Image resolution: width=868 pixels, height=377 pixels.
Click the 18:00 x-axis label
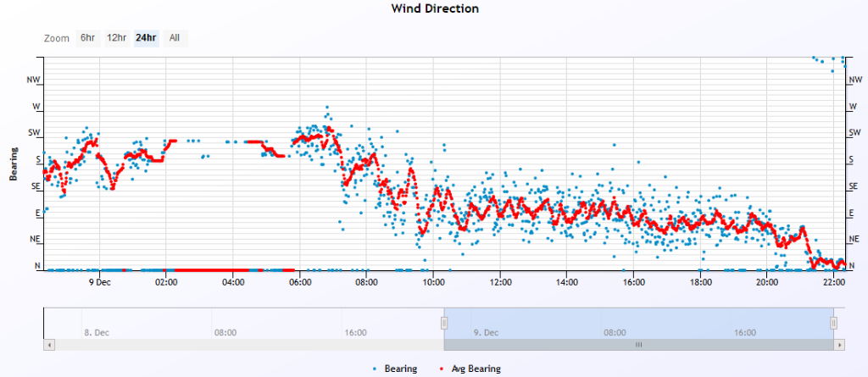pyautogui.click(x=700, y=282)
